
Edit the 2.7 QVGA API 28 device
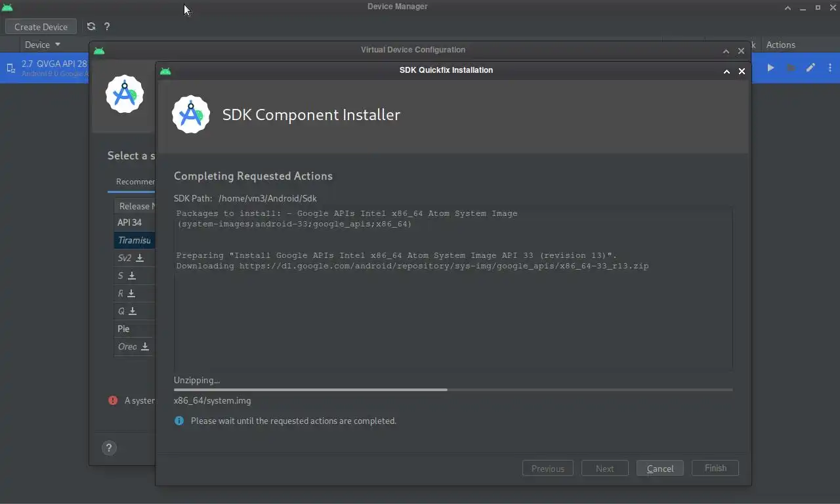pos(810,68)
